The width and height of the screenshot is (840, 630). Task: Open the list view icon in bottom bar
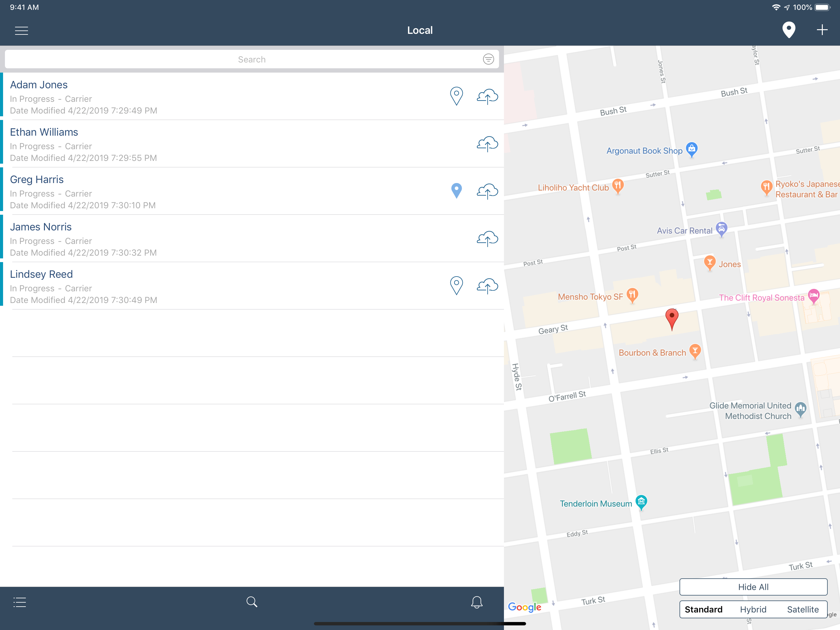click(x=20, y=602)
